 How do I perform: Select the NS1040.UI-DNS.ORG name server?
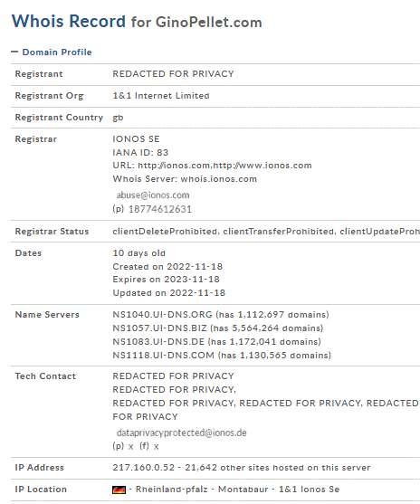162,314
